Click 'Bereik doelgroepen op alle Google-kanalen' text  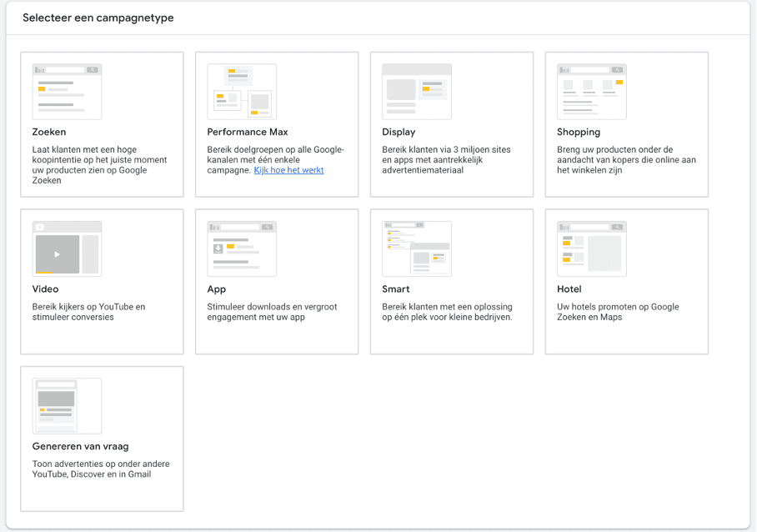point(276,160)
